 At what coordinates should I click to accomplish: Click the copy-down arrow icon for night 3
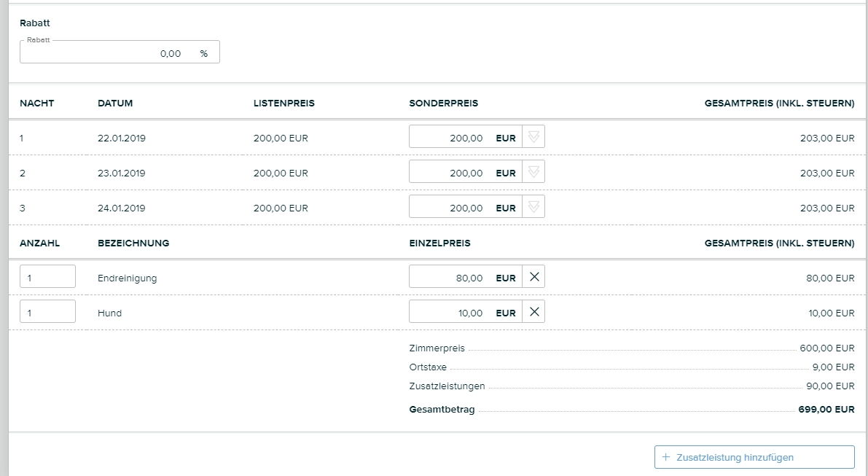pyautogui.click(x=533, y=207)
